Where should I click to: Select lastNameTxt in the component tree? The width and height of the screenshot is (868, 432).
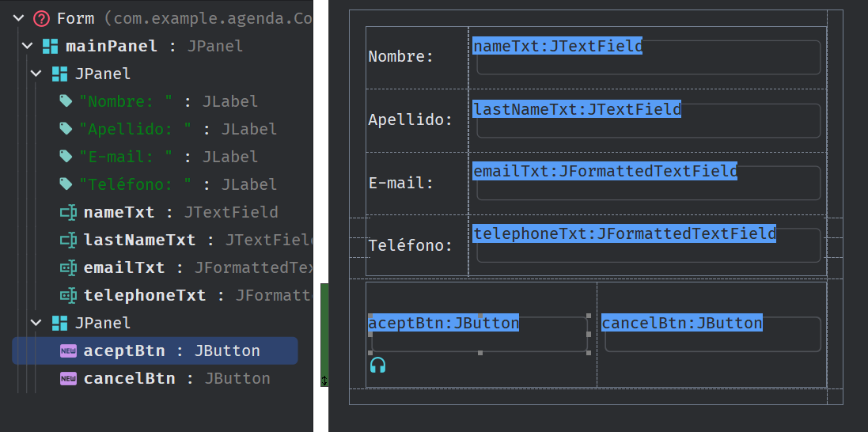pyautogui.click(x=139, y=240)
